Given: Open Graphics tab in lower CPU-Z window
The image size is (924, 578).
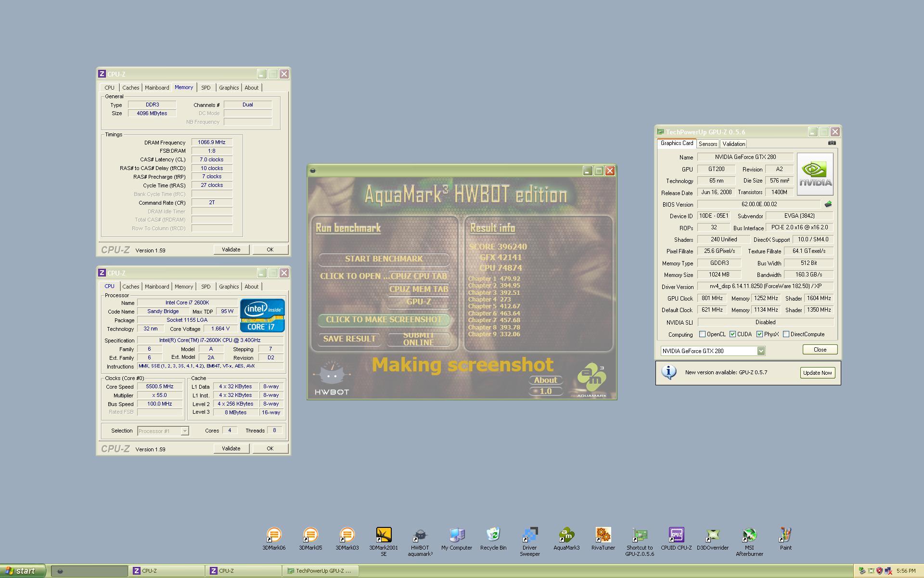Looking at the screenshot, I should coord(229,287).
